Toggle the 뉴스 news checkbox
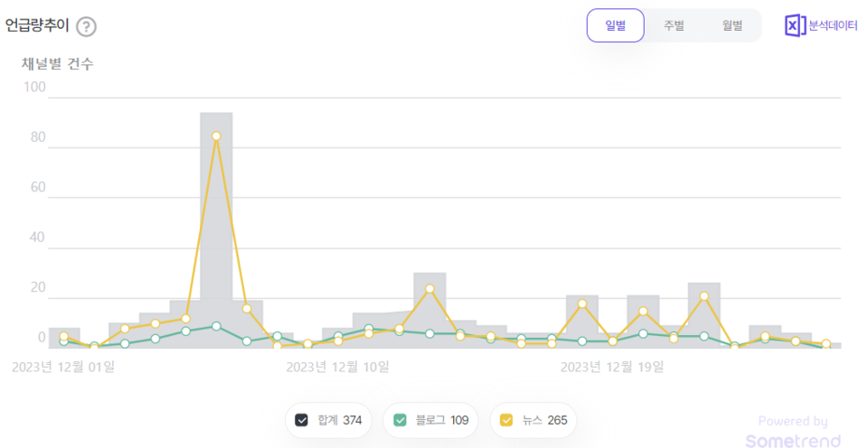The width and height of the screenshot is (868, 448). (x=506, y=420)
